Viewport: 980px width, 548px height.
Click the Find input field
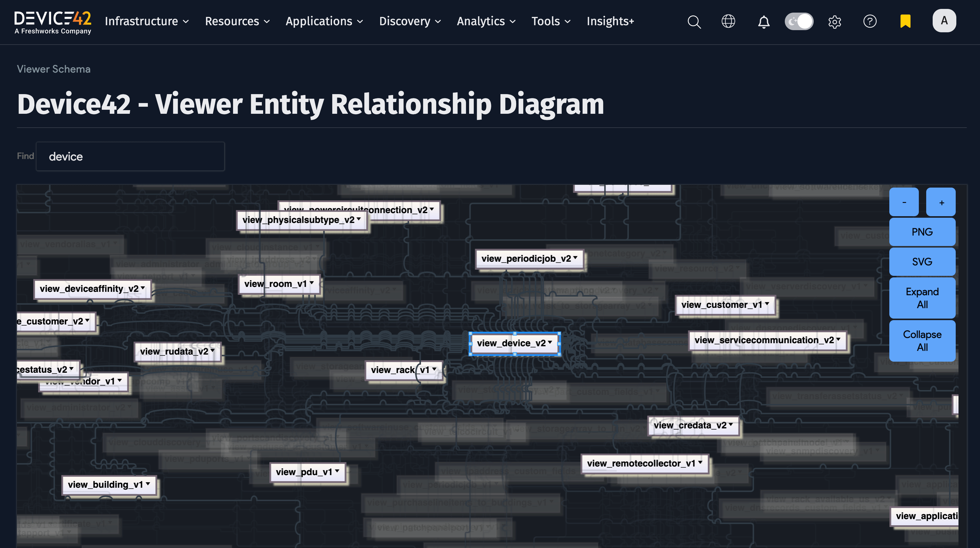(x=130, y=156)
